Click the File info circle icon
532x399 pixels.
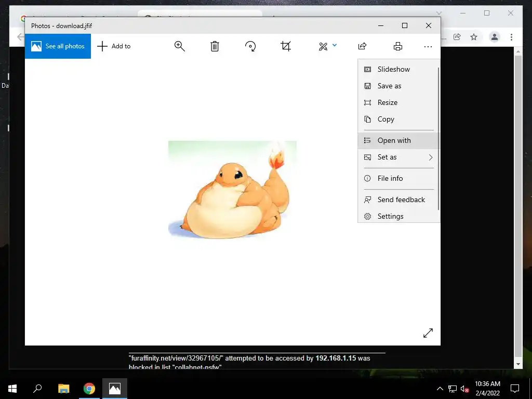coord(367,178)
